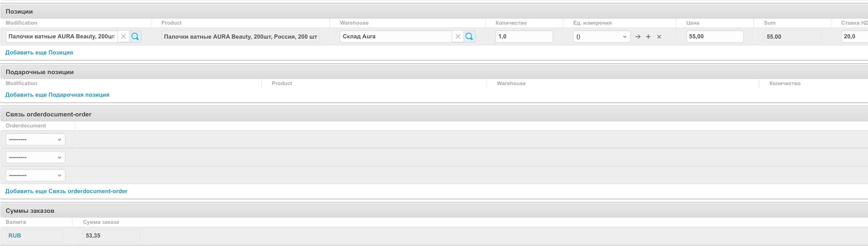Open Modification lookup with magnifier icon
This screenshot has height=250, width=868.
[x=135, y=37]
